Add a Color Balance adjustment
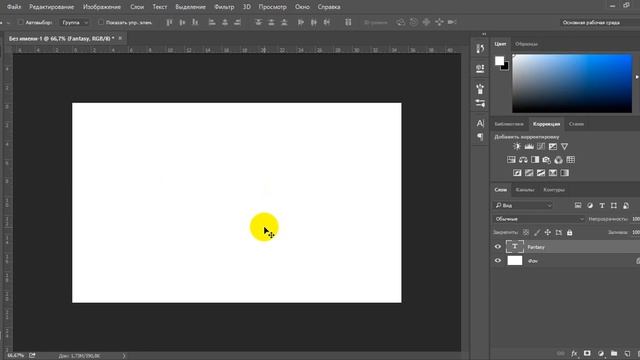Viewport: 640px width, 360px height. 523,160
